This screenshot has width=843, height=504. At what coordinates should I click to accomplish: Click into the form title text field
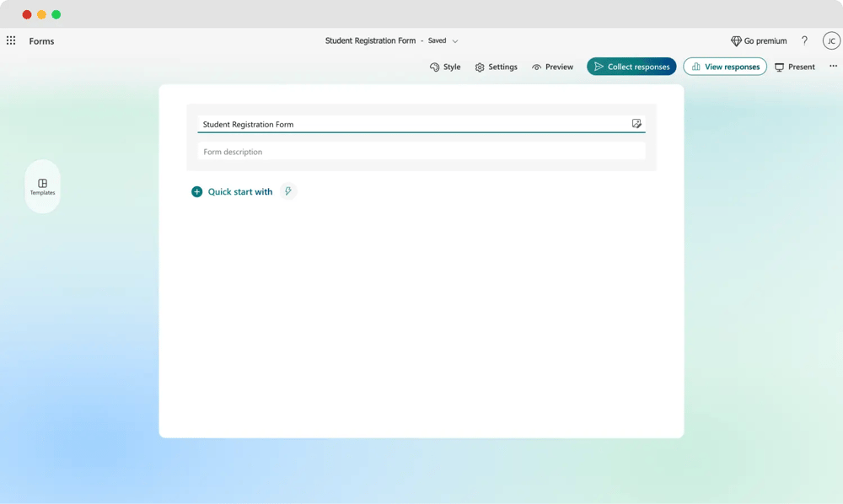(x=405, y=124)
